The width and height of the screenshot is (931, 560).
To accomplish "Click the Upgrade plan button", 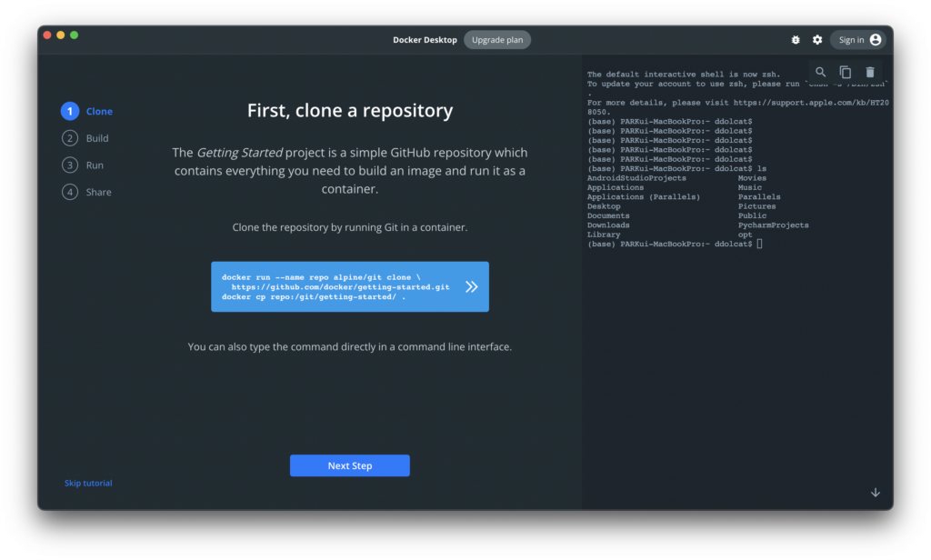I will point(497,40).
